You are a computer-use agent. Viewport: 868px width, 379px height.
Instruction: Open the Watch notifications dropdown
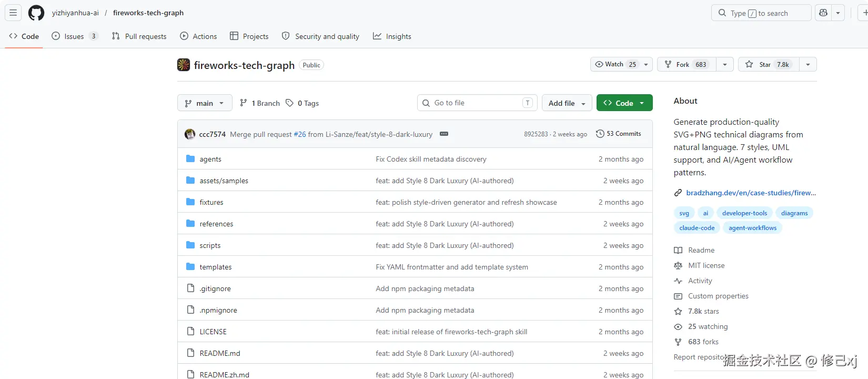coord(621,64)
